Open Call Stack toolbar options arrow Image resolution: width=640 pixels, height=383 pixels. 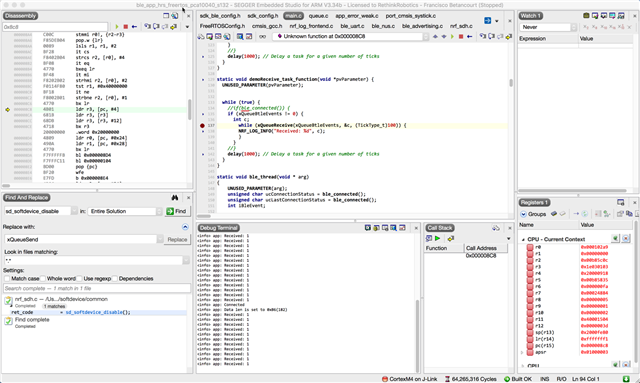pos(509,239)
